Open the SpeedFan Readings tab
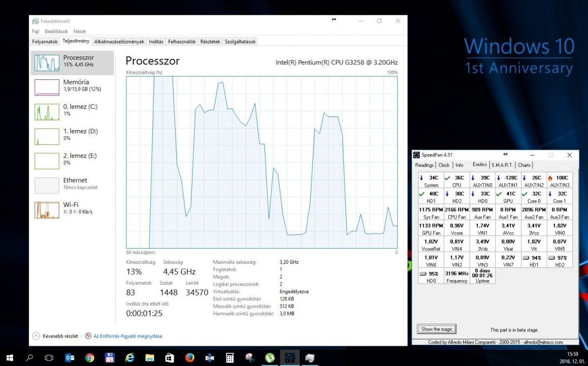 pyautogui.click(x=424, y=165)
